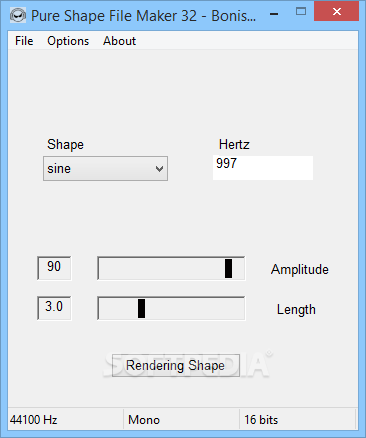Click the app icon in title bar
This screenshot has height=438, width=366.
click(18, 15)
